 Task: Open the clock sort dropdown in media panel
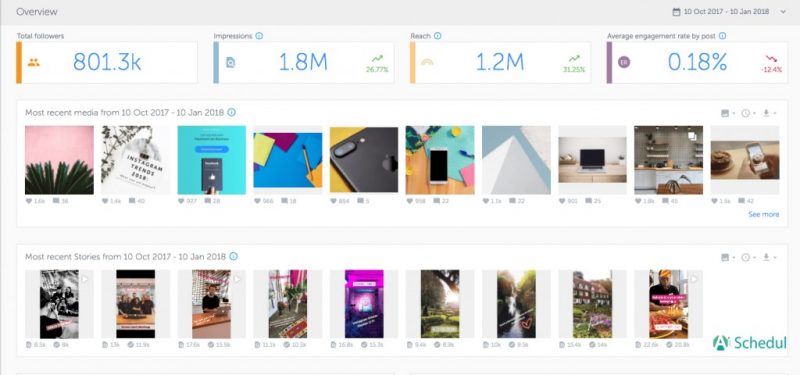pos(748,113)
